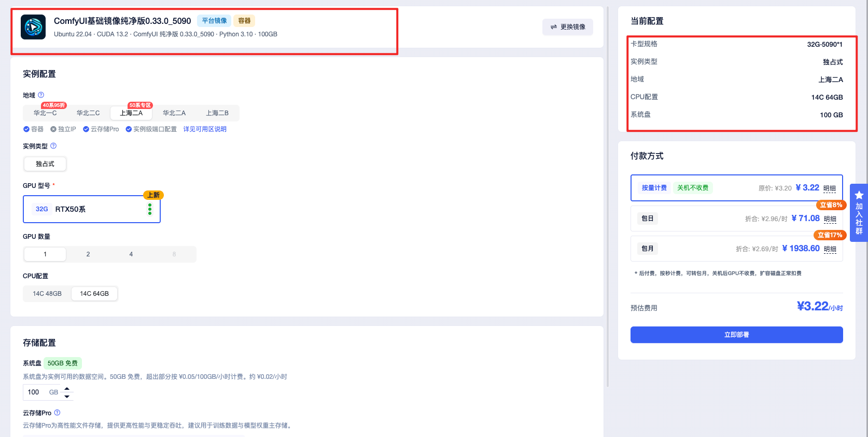Image resolution: width=868 pixels, height=437 pixels.
Task: Click the 40系95折 promo badge
Action: [x=54, y=105]
